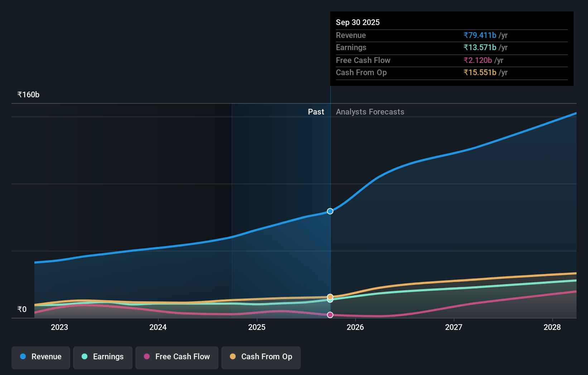588x375 pixels.
Task: Select the pink Free Cash Flow marker dot
Action: click(330, 315)
